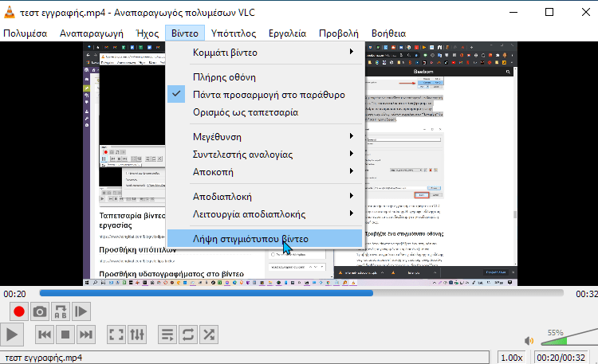The image size is (598, 364).
Task: Open the Ήχος menu
Action: 148,33
